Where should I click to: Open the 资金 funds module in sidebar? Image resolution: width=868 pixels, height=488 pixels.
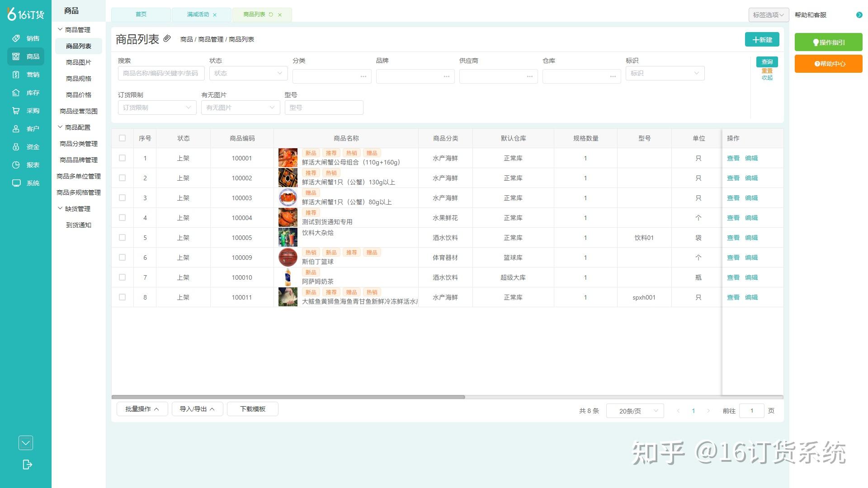pos(26,147)
